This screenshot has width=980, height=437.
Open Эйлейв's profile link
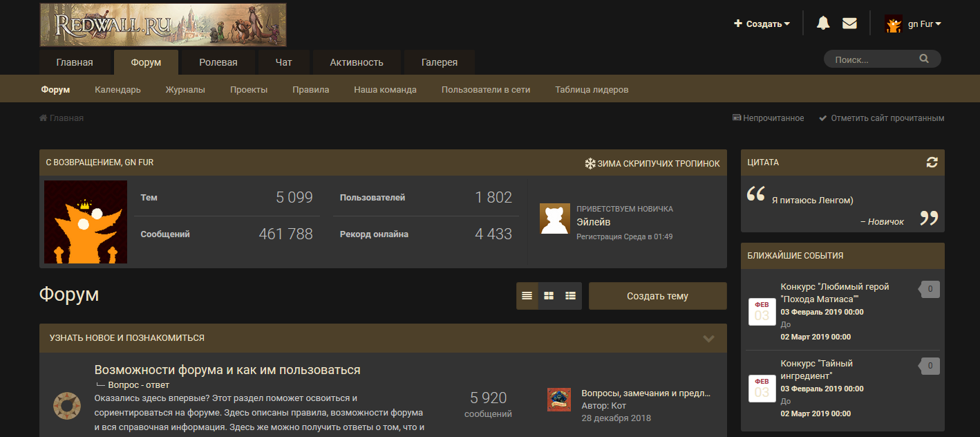(x=593, y=222)
